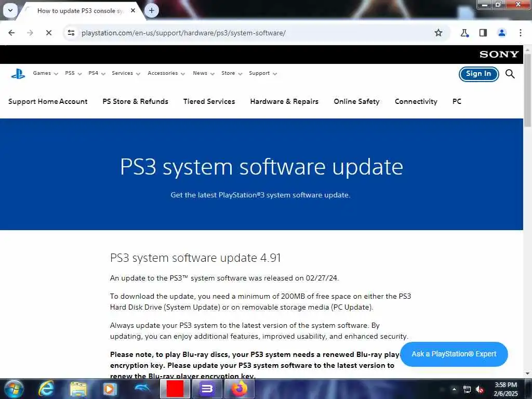
Task: Open the tab search dropdown arrow
Action: coord(10,10)
